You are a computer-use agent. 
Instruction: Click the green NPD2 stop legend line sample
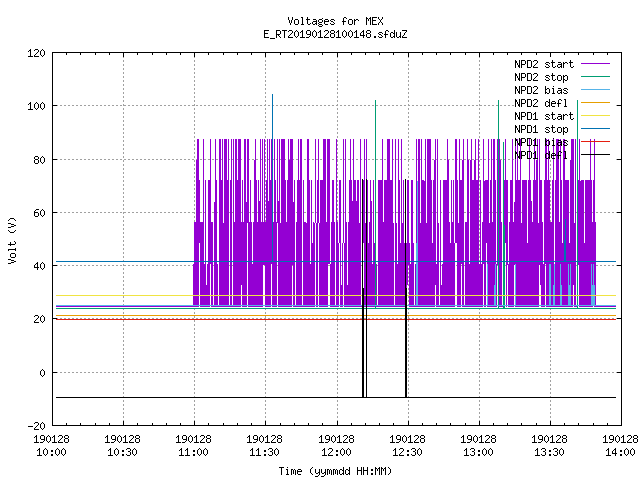point(595,76)
